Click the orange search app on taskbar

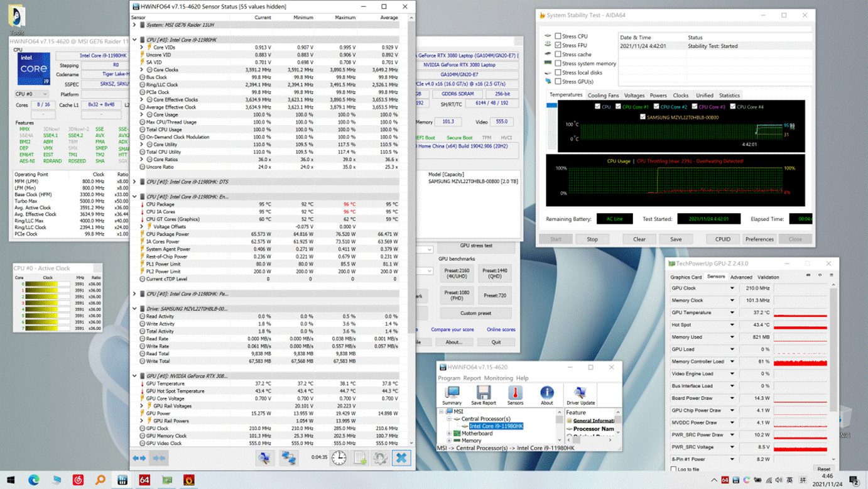click(100, 480)
